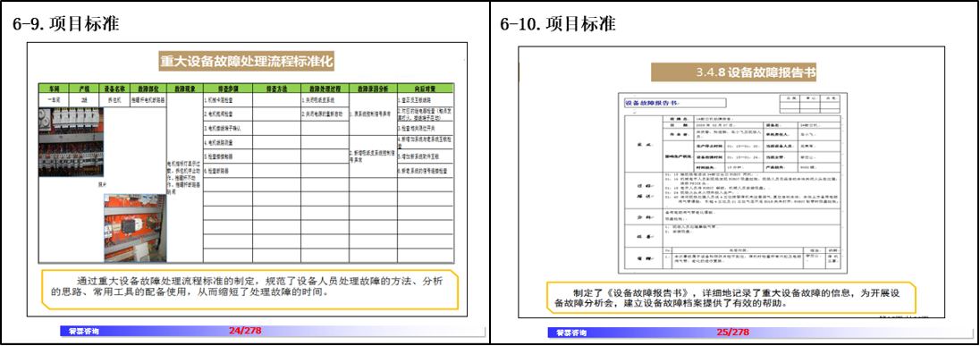The width and height of the screenshot is (980, 346).
Task: Click the 故障处理过程 column header
Action: click(324, 88)
